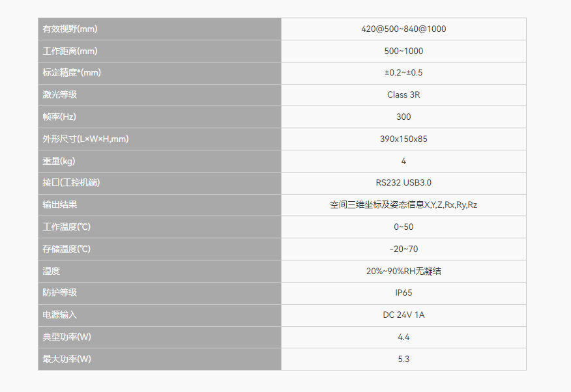The image size is (571, 392).
Task: Select the 空间三维坐标及姿态信息 output text
Action: click(377, 205)
